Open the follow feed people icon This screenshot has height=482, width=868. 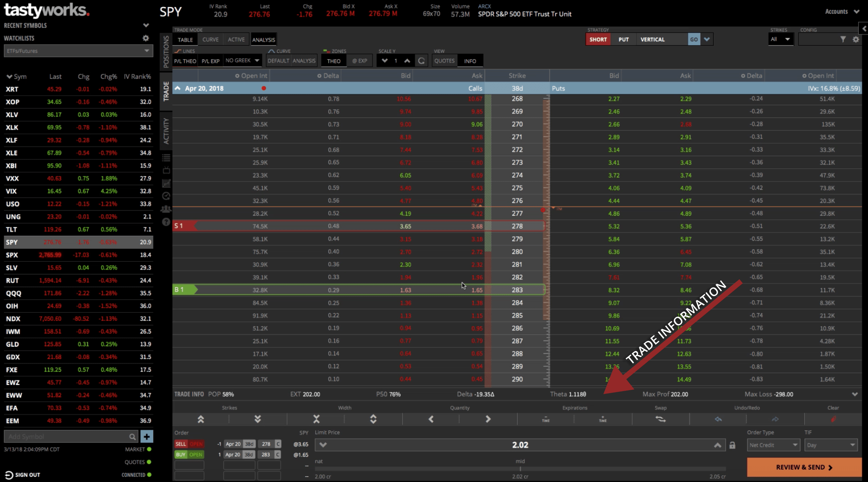tap(166, 209)
